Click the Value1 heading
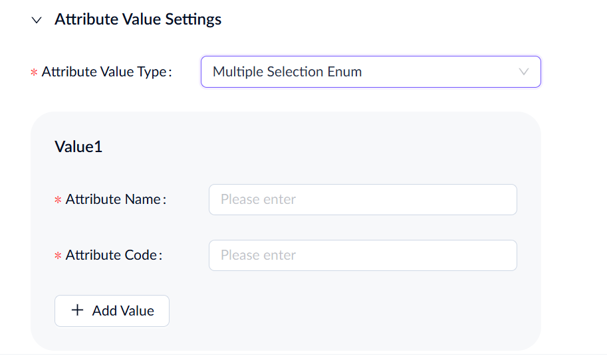 pyautogui.click(x=78, y=147)
